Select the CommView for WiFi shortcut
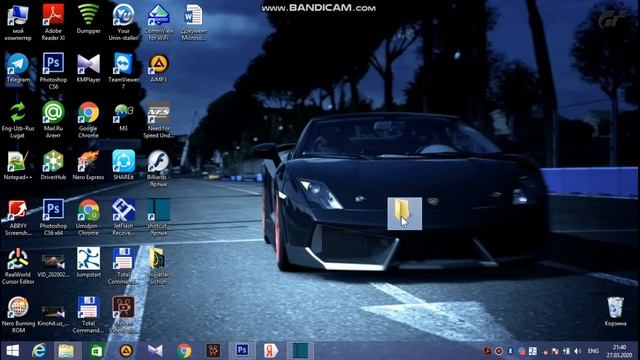 click(159, 22)
